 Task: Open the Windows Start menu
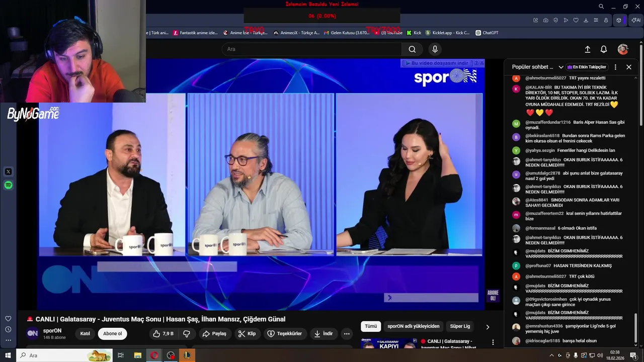[8, 355]
